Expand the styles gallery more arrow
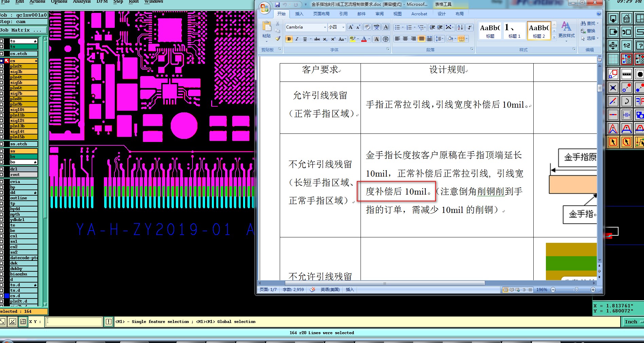This screenshot has width=644, height=343. [554, 38]
